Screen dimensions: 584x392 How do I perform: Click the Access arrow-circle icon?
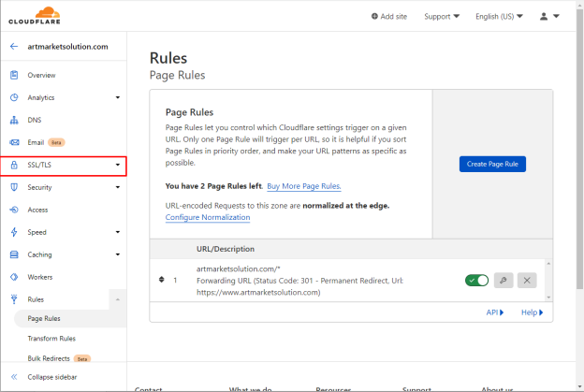[14, 210]
